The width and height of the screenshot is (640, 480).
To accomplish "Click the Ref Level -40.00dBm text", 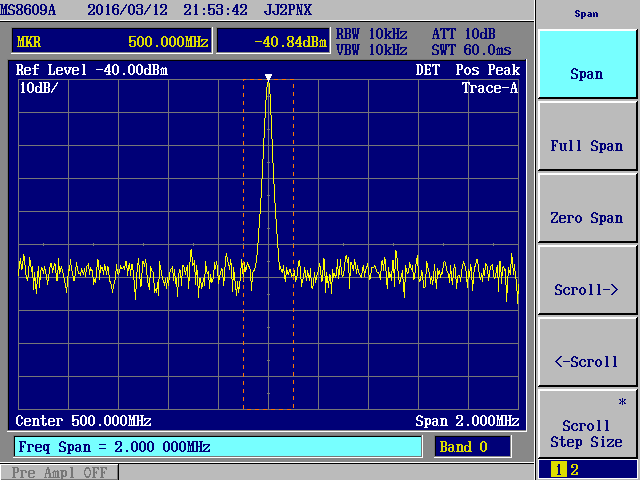I will pos(92,70).
